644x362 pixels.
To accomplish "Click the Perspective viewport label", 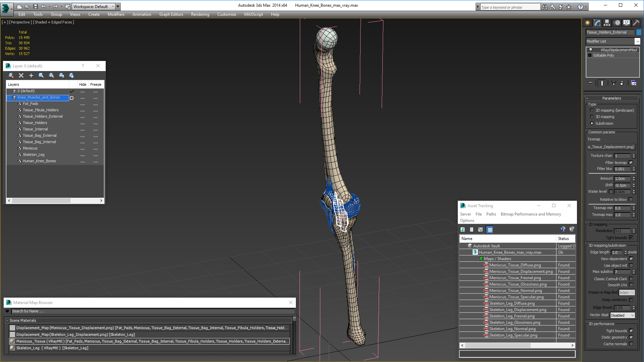I will pos(20,22).
